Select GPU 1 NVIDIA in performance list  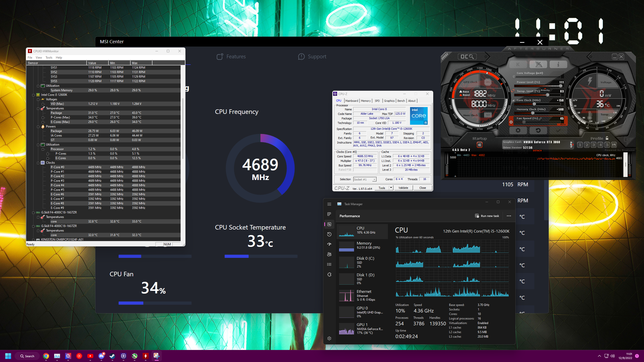point(362,328)
